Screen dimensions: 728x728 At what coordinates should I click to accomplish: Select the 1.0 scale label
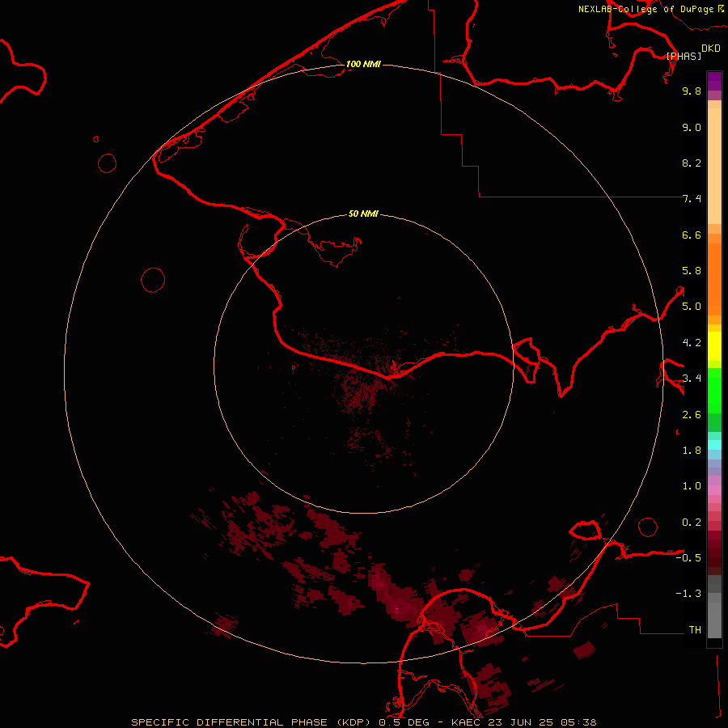(692, 486)
